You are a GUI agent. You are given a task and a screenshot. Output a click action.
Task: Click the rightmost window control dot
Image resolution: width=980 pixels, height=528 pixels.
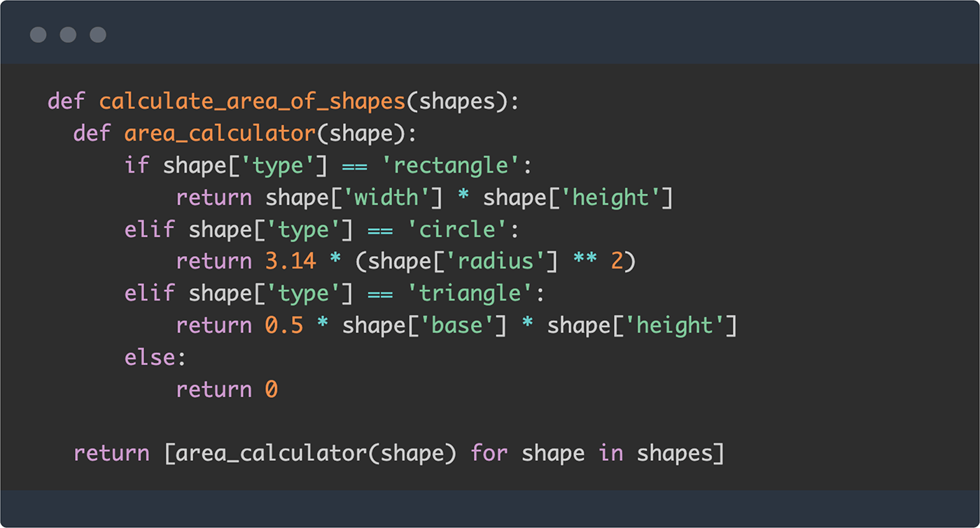[x=97, y=34]
